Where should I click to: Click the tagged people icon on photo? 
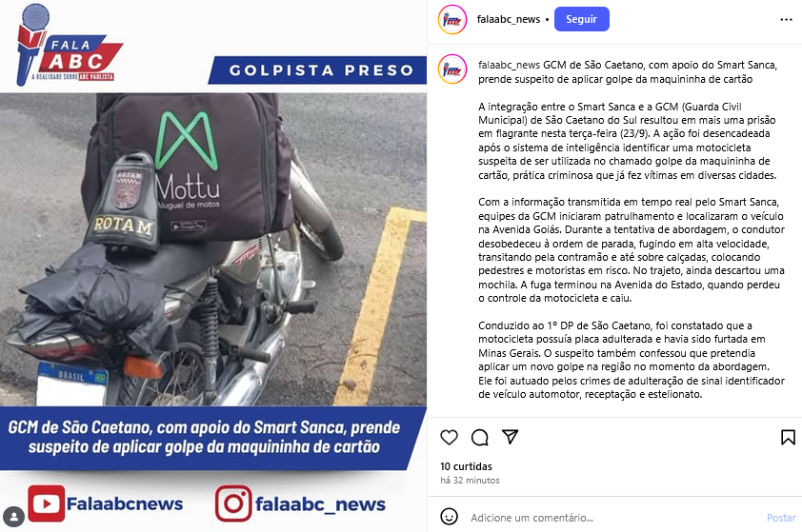(13, 516)
